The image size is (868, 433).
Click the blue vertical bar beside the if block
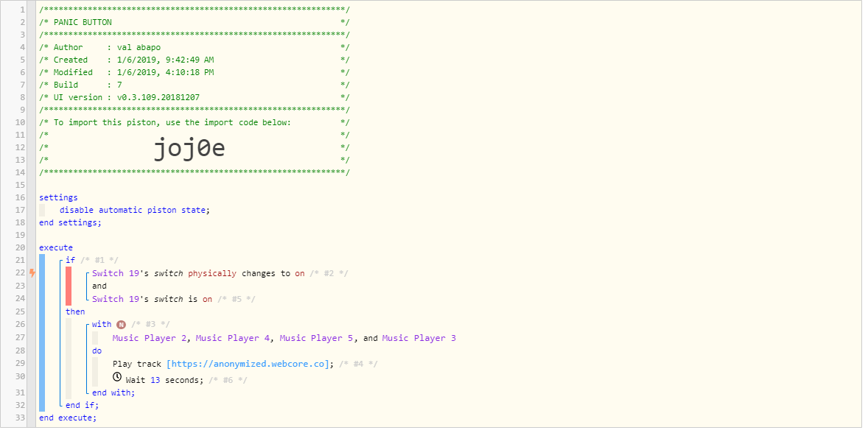coord(42,333)
